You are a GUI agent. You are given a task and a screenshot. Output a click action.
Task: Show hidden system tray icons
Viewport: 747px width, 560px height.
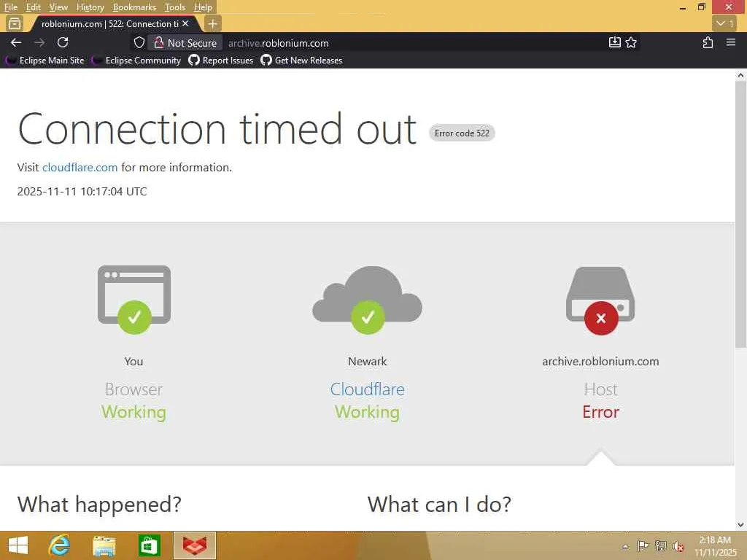pos(625,546)
